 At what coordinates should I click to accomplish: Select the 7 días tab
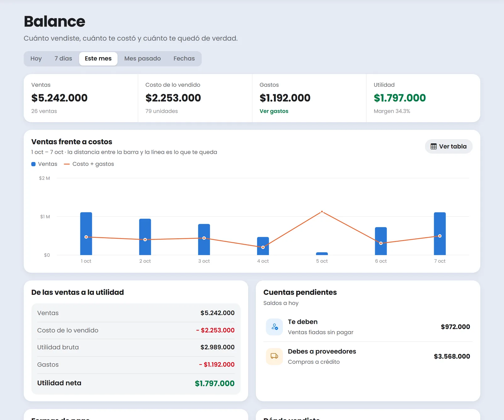point(63,59)
